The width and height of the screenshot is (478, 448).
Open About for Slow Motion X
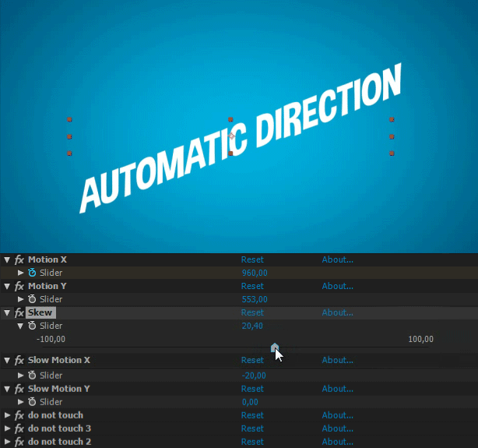(x=337, y=361)
